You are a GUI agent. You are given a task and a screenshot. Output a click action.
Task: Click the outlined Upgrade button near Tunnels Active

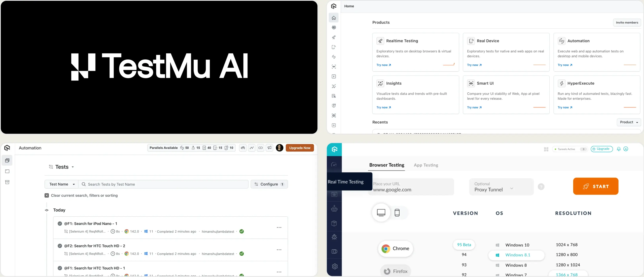[x=601, y=149]
